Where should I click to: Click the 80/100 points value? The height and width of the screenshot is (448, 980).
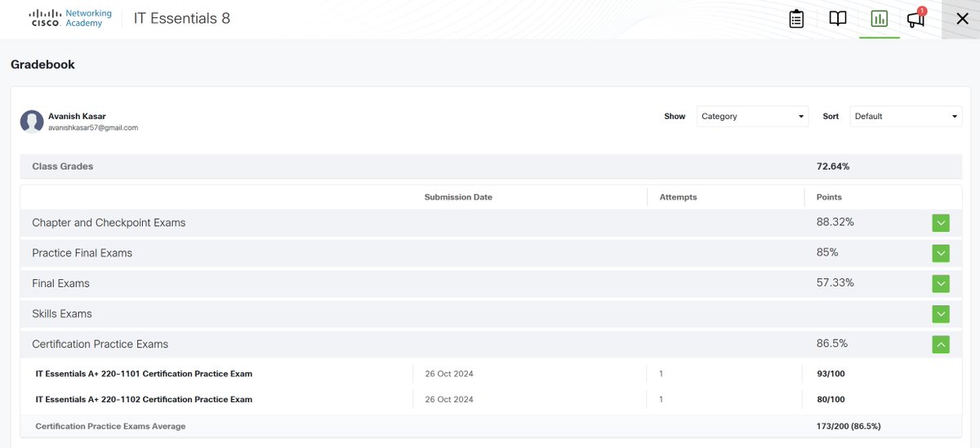(x=831, y=399)
